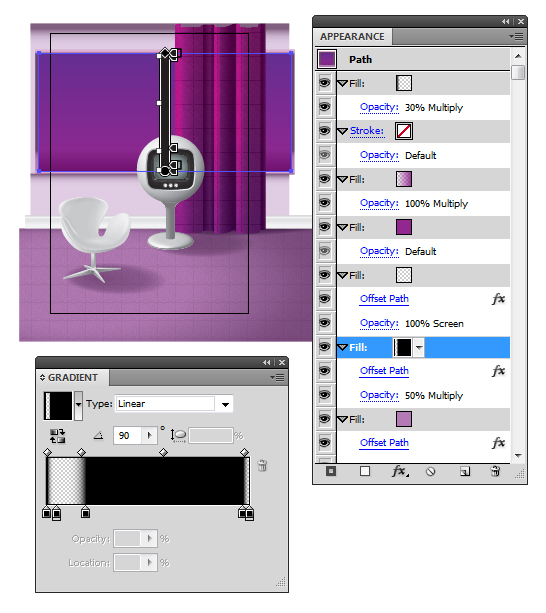Click the gradient angle icon
546x613 pixels.
(x=98, y=436)
